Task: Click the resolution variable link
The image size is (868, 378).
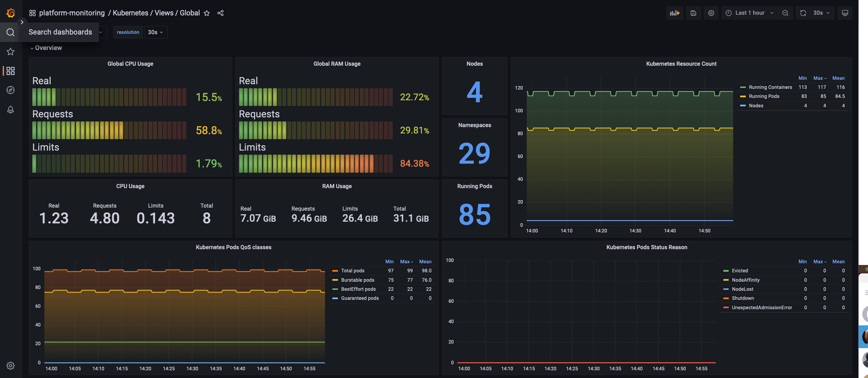Action: click(128, 32)
